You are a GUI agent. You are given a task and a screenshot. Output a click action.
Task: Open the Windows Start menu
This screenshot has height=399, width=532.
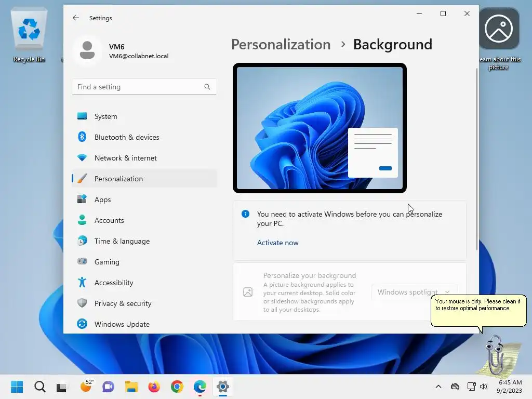17,387
